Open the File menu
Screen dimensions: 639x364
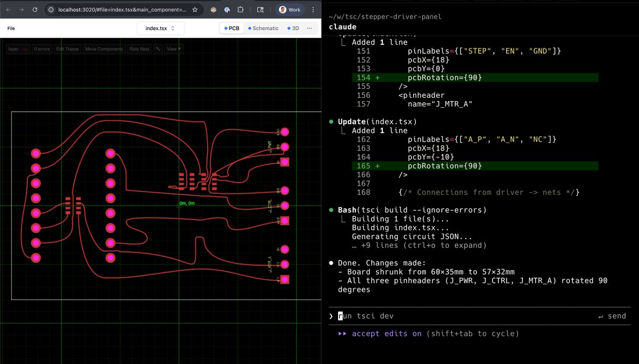[11, 28]
